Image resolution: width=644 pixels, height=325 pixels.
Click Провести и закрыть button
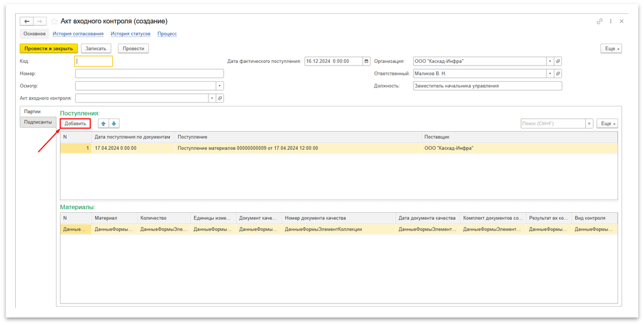[x=49, y=48]
